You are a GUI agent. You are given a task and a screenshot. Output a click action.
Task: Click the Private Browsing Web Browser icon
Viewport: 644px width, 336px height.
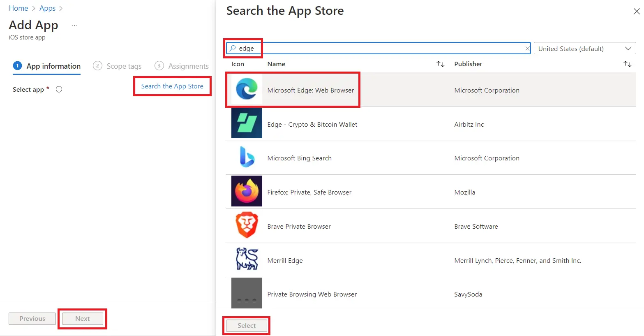tap(247, 293)
